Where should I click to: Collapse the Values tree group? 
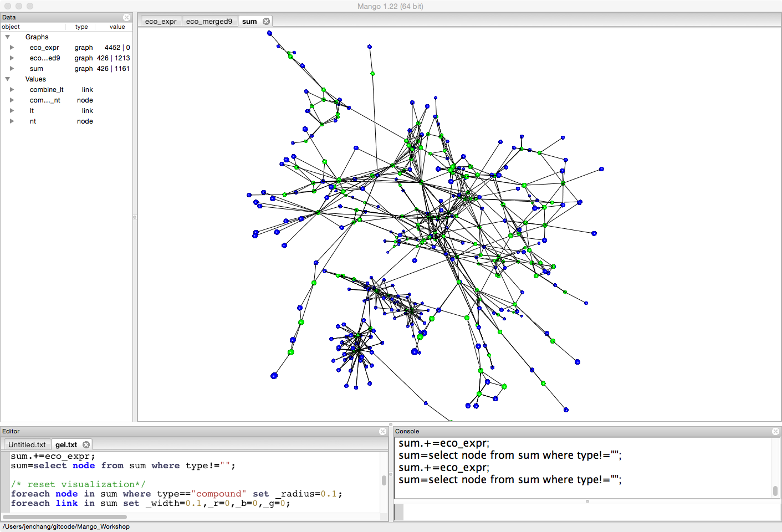point(8,79)
